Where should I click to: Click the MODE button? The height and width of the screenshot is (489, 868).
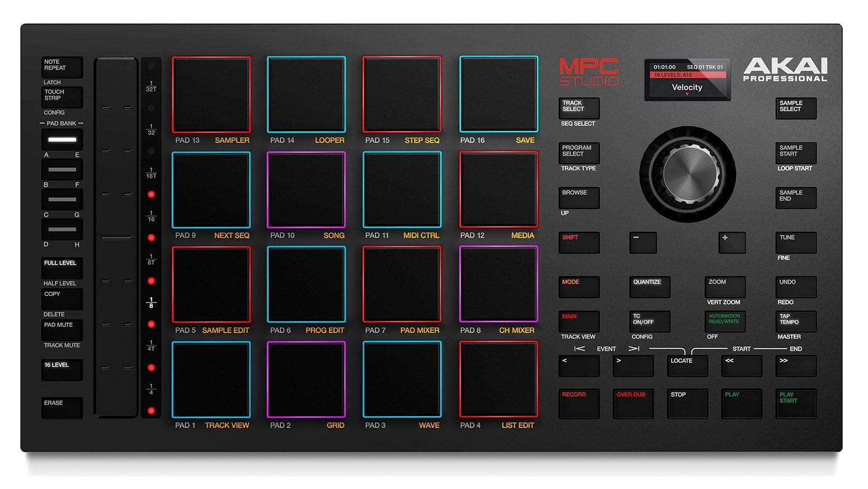point(579,287)
